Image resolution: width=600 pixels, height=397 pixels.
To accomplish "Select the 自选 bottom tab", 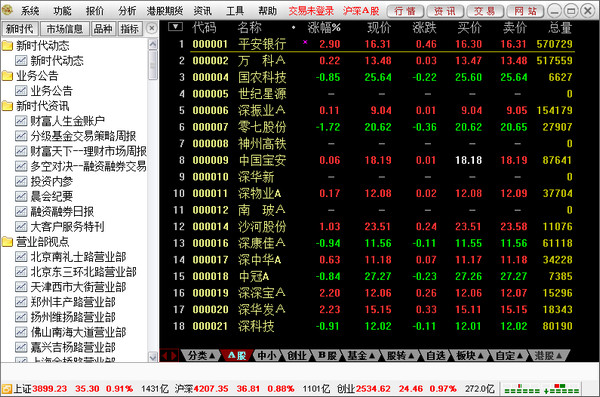I will [x=436, y=356].
